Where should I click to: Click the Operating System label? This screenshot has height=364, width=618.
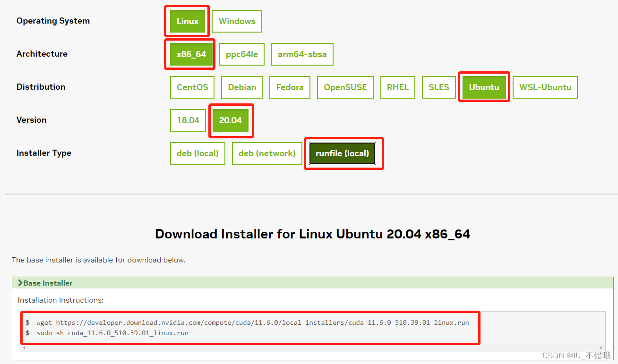point(53,21)
